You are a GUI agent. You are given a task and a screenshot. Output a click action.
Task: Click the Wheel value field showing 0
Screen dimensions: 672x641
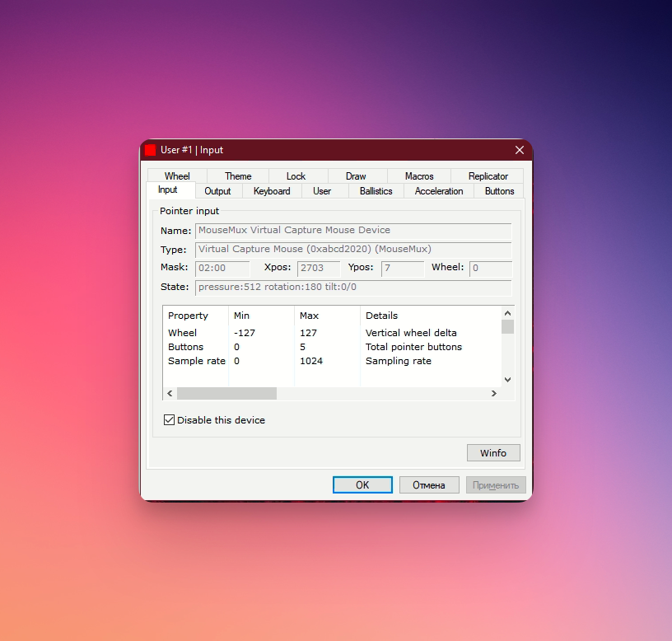pos(491,269)
